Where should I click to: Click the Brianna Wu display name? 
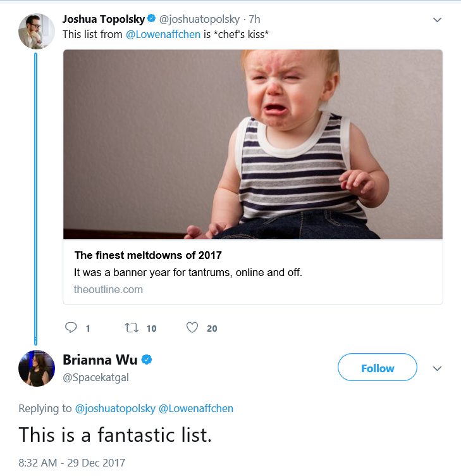(x=100, y=360)
